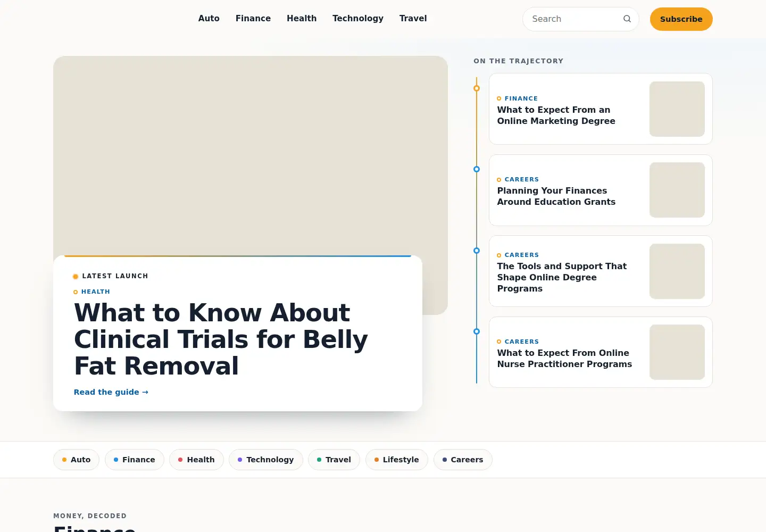766x532 pixels.
Task: Open the Tools and Support Online Degree article
Action: [562, 277]
